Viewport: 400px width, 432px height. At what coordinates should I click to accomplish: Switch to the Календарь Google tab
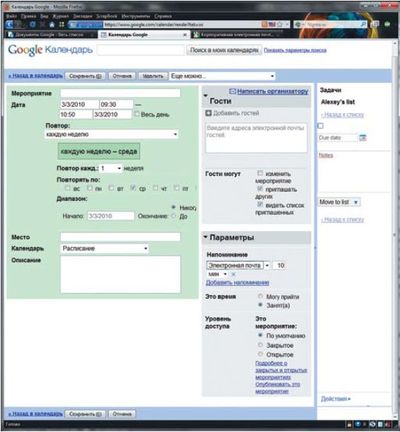(144, 35)
